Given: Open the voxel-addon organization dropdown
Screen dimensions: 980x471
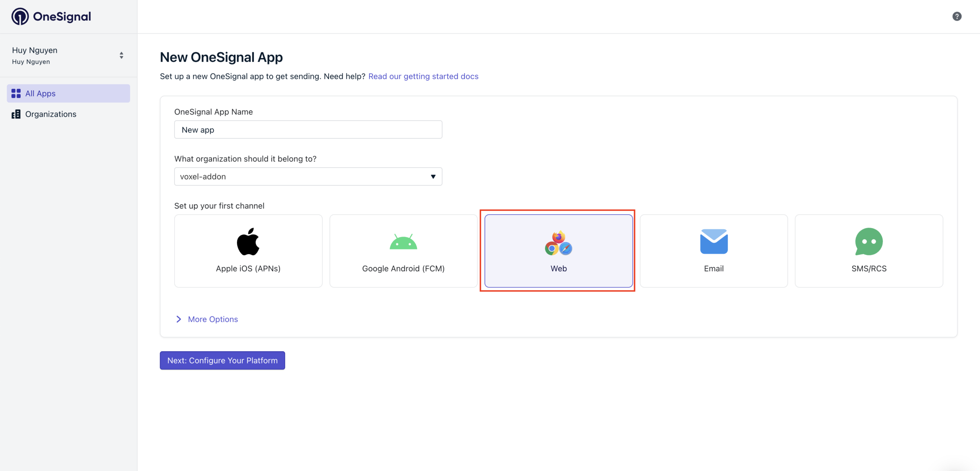Looking at the screenshot, I should 308,176.
